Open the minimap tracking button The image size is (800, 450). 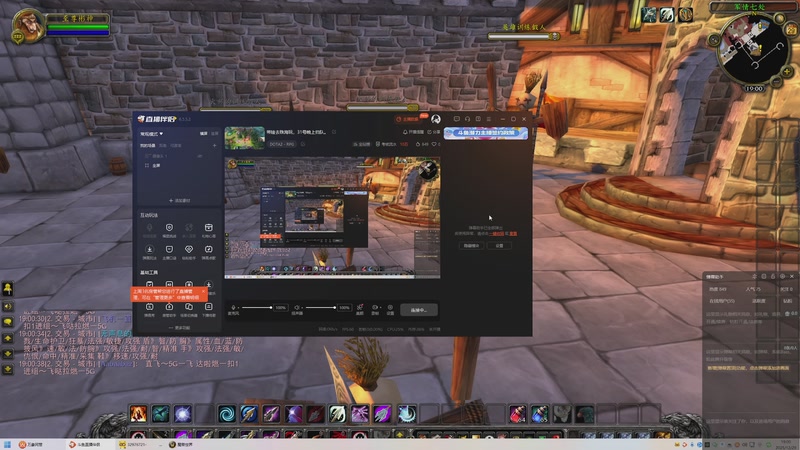tap(714, 40)
